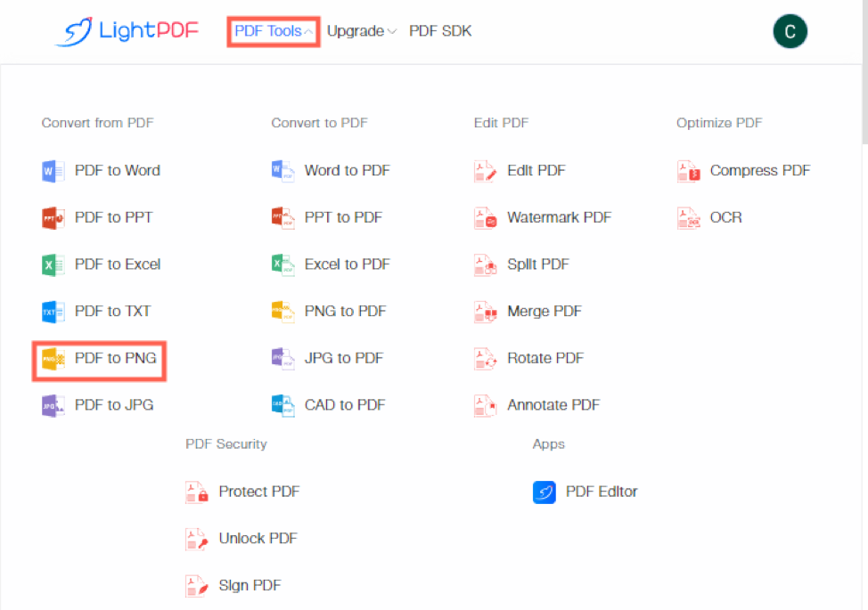Click the JPG to PDF icon
This screenshot has height=610, width=868.
pos(283,359)
